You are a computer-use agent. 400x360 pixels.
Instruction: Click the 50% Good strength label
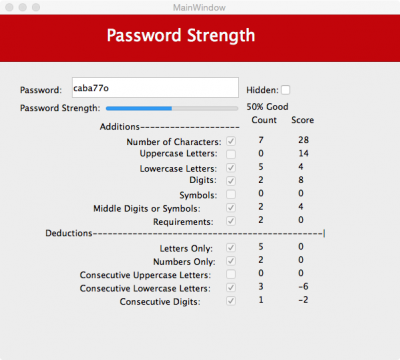coord(267,107)
